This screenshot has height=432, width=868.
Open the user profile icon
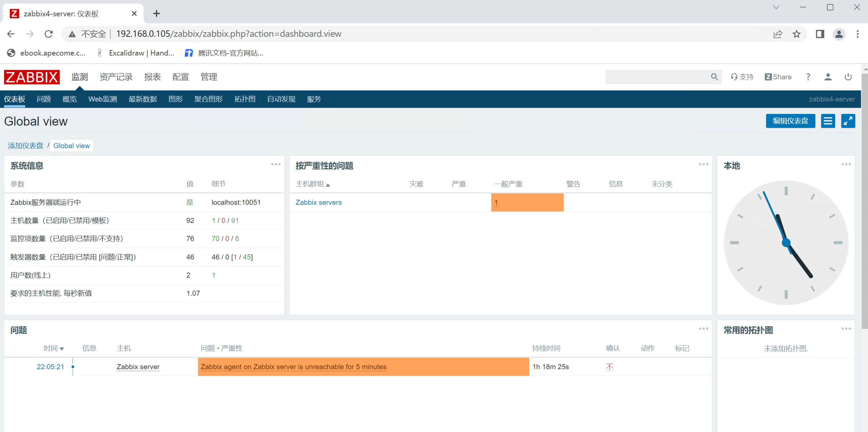(828, 77)
